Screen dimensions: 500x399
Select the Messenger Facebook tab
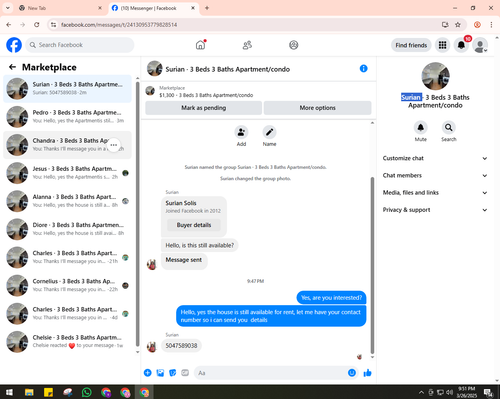coord(153,8)
